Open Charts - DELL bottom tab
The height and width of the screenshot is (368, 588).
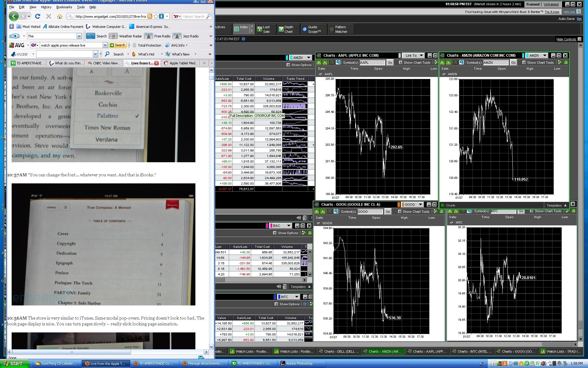point(339,351)
